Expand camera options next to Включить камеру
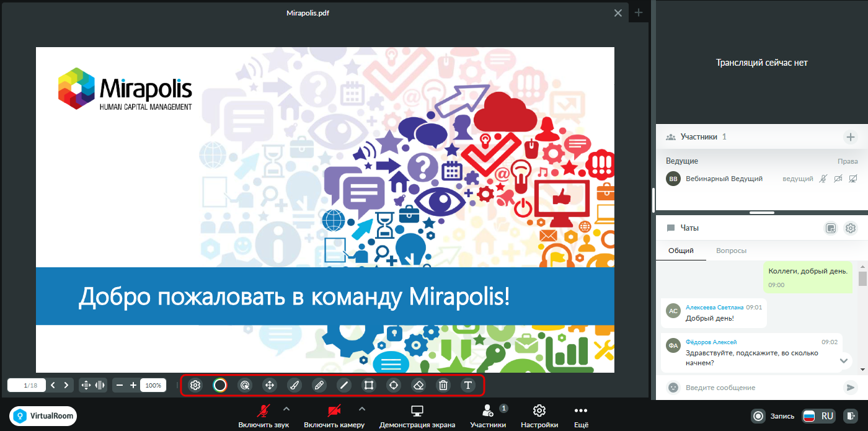 click(362, 409)
